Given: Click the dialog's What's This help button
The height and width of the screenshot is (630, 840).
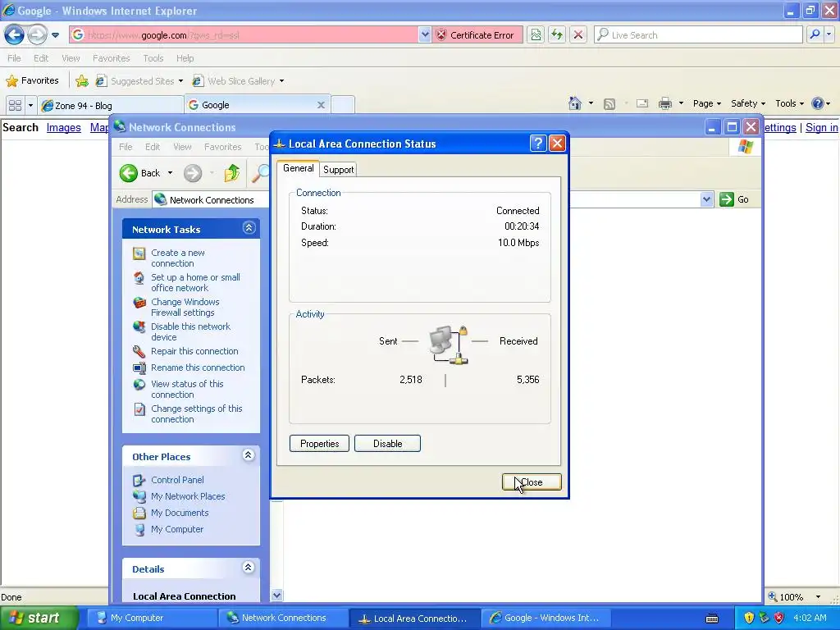Looking at the screenshot, I should 538,143.
